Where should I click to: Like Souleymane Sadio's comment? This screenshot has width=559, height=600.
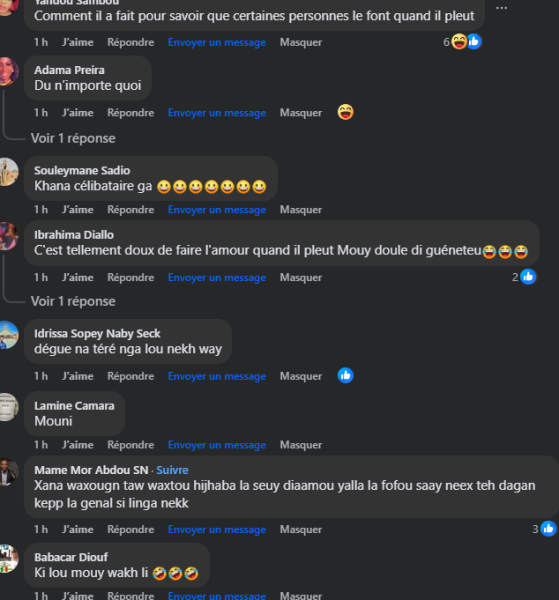(78, 210)
